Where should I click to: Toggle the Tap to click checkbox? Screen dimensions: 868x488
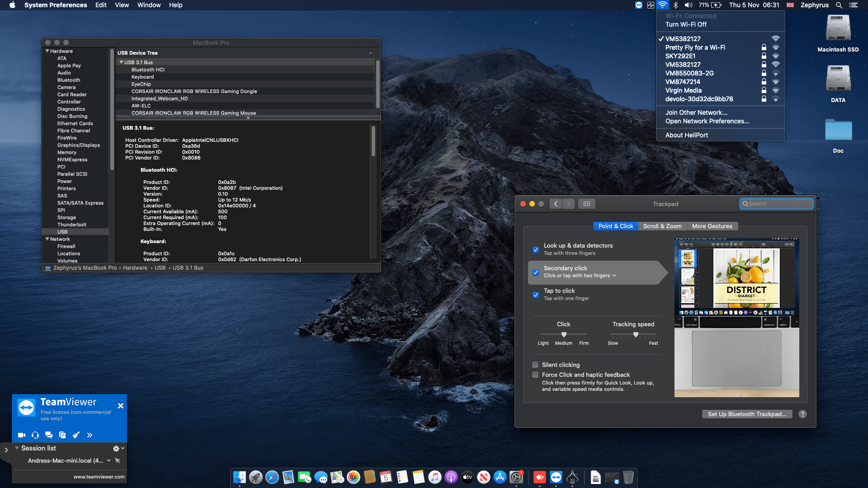536,295
